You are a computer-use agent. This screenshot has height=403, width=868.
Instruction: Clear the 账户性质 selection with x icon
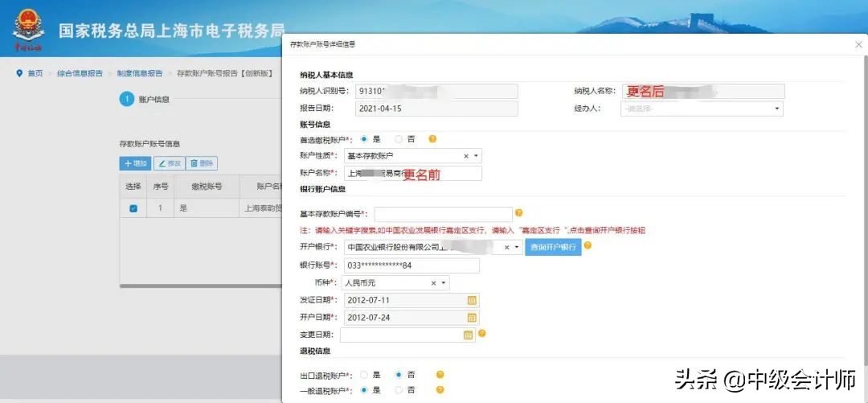coord(466,156)
